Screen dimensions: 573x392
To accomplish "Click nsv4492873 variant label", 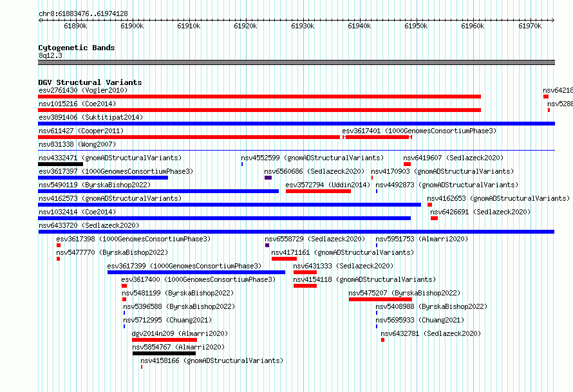I will 447,185.
